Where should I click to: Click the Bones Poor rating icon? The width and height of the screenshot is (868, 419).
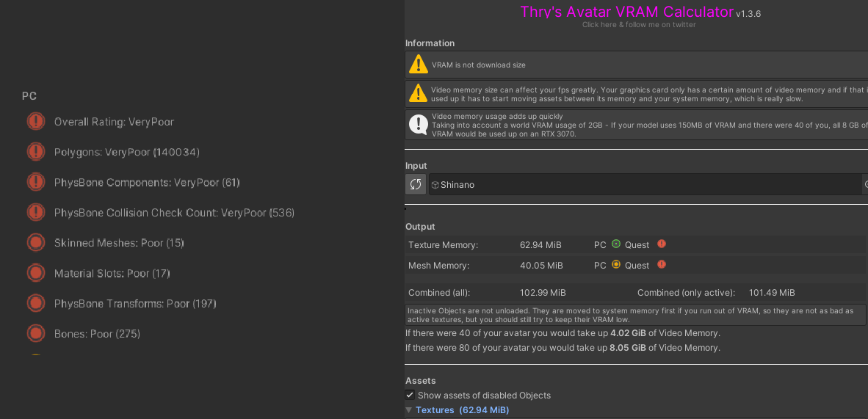36,333
